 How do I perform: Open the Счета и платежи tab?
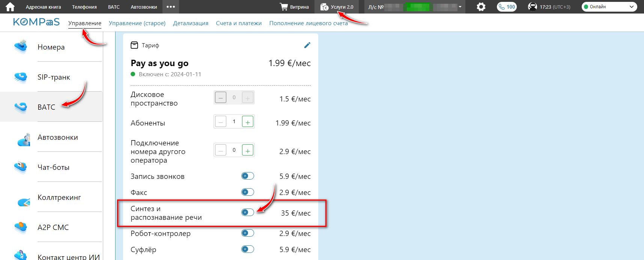pos(239,23)
